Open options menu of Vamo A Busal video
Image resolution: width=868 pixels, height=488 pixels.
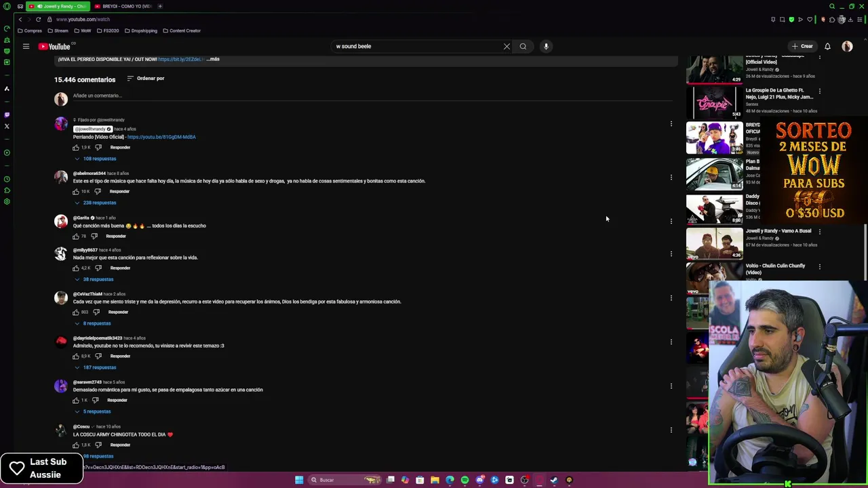point(819,231)
